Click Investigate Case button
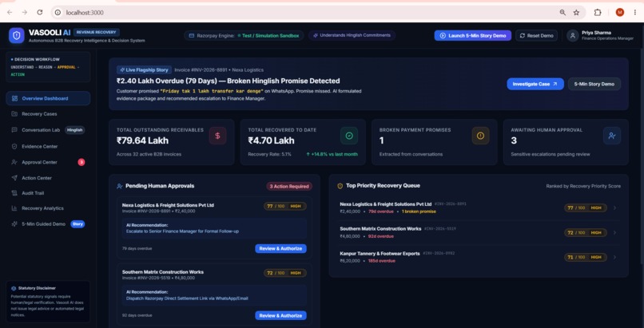This screenshot has width=644, height=328. (535, 84)
